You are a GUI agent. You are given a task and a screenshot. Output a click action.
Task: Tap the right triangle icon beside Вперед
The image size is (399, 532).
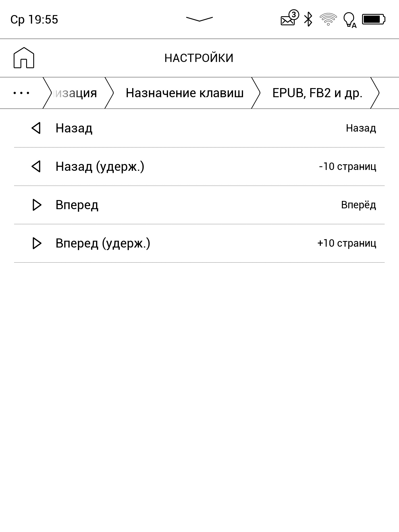coord(37,205)
